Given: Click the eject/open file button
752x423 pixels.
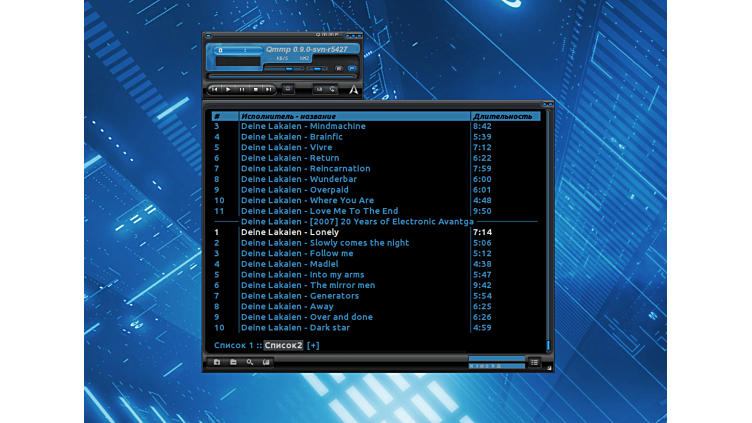Looking at the screenshot, I should (x=288, y=89).
